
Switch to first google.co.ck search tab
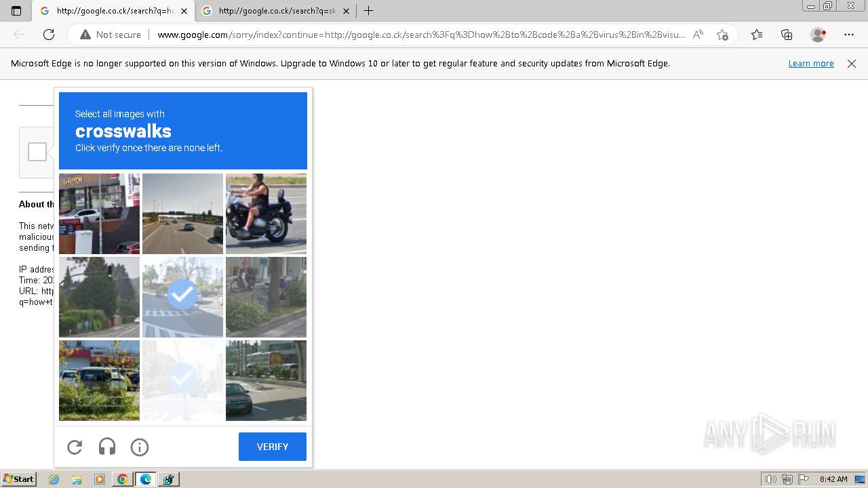[x=113, y=11]
